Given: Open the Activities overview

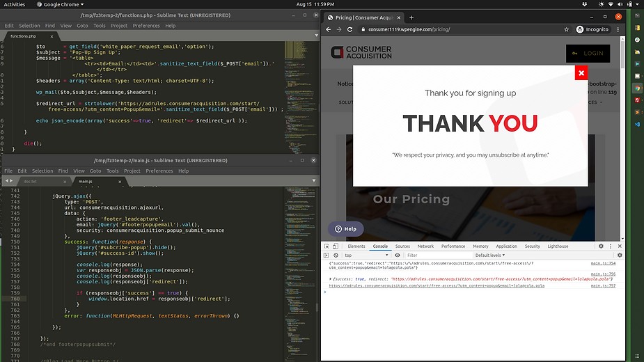Looking at the screenshot, I should 15,4.
